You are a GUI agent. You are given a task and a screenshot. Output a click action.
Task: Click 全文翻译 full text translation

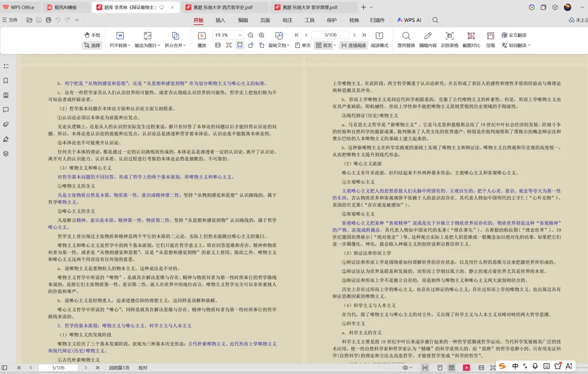point(514,35)
